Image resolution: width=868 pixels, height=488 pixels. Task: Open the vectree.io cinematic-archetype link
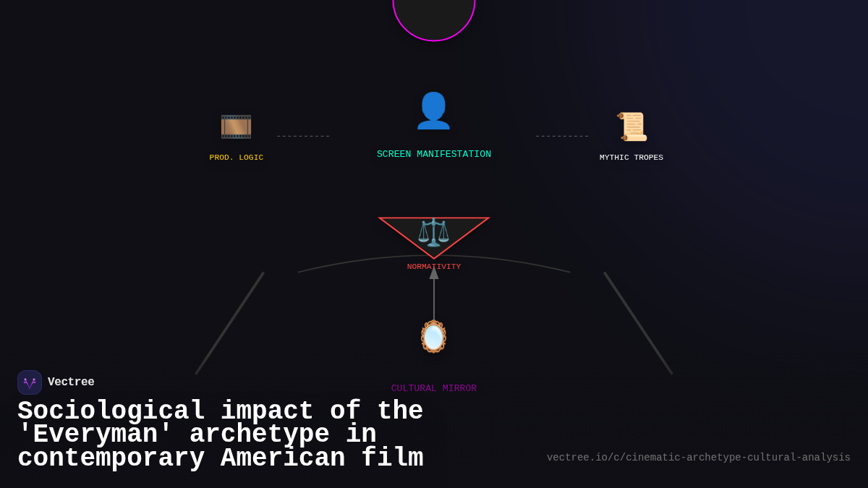[699, 457]
